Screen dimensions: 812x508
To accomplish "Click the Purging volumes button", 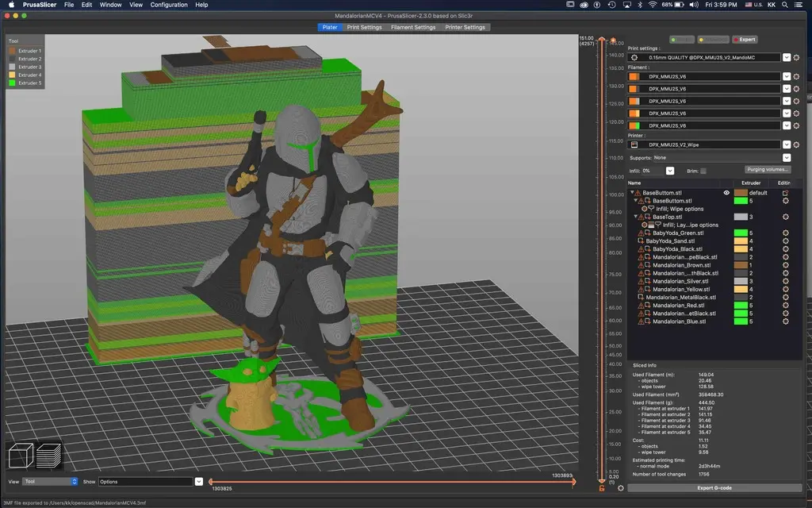I will coord(768,170).
